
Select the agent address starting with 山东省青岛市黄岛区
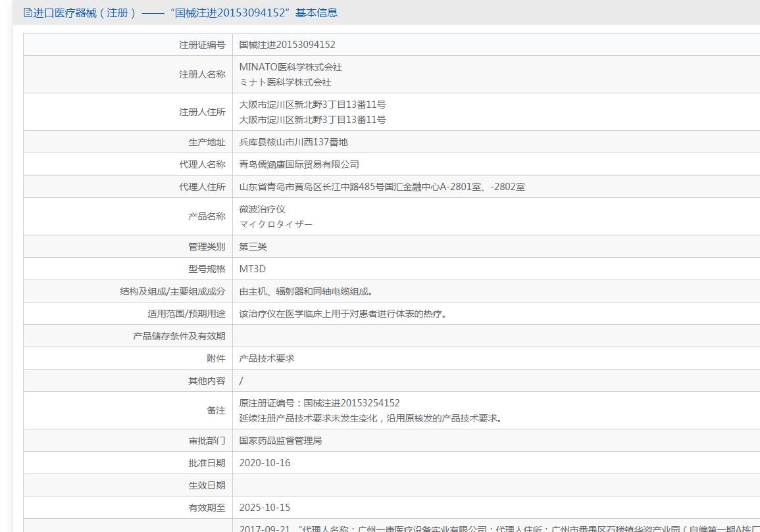(382, 187)
